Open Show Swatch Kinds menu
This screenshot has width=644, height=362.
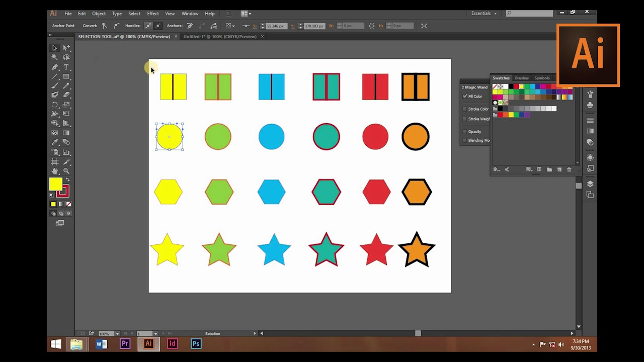pyautogui.click(x=529, y=169)
